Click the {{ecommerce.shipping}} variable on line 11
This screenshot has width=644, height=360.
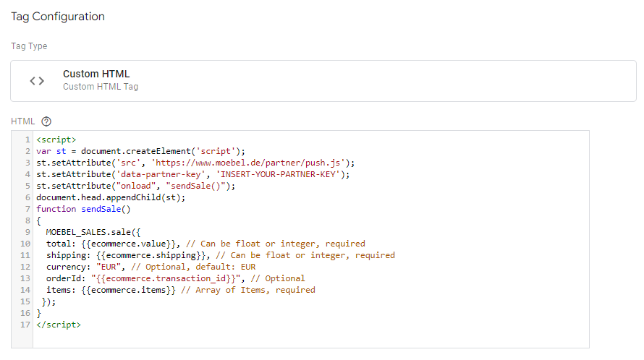tap(151, 255)
